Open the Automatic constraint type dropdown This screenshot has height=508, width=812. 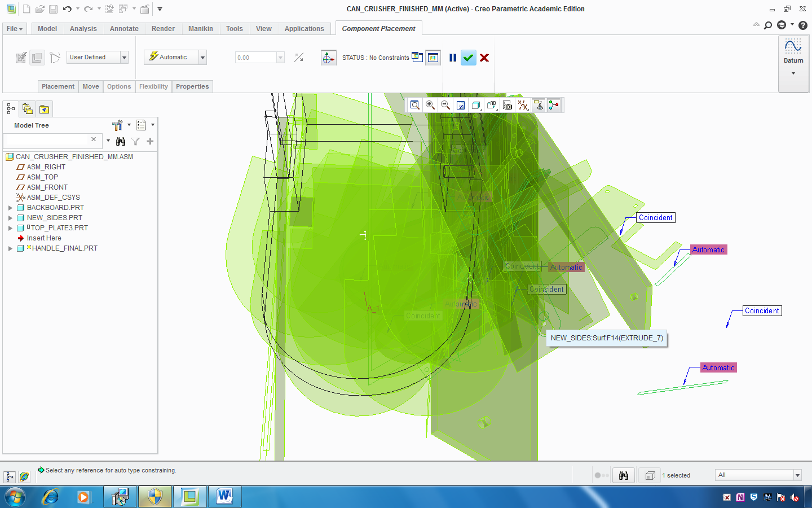tap(202, 57)
